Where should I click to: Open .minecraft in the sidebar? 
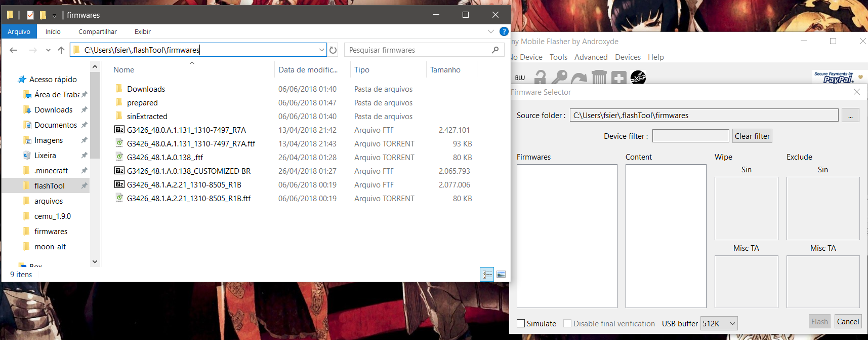click(x=51, y=171)
